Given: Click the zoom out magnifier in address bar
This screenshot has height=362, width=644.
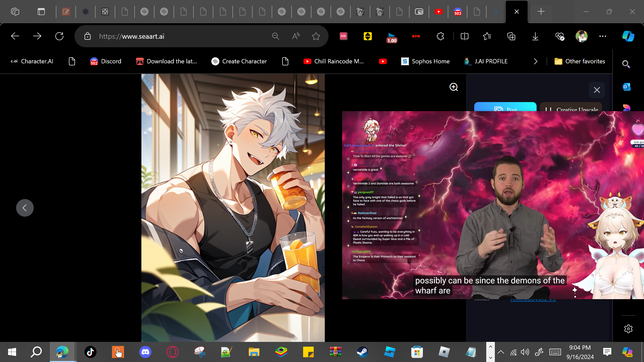Looking at the screenshot, I should pos(276,36).
